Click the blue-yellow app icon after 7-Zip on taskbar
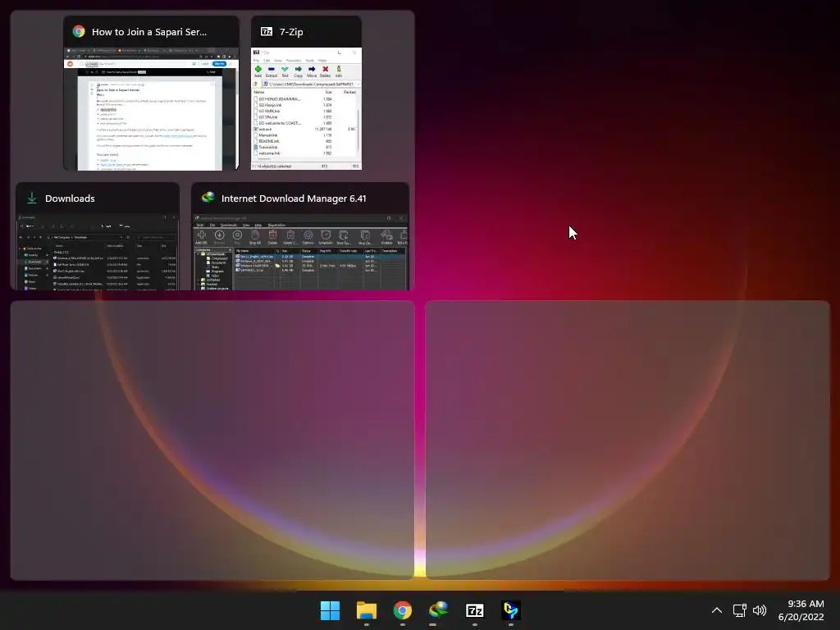The height and width of the screenshot is (630, 840). coord(510,610)
